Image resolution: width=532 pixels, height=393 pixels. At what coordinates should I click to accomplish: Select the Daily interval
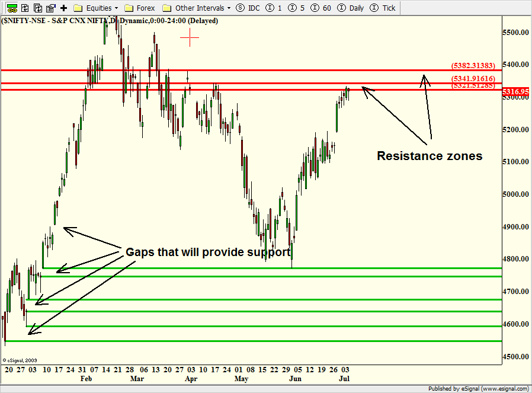351,8
